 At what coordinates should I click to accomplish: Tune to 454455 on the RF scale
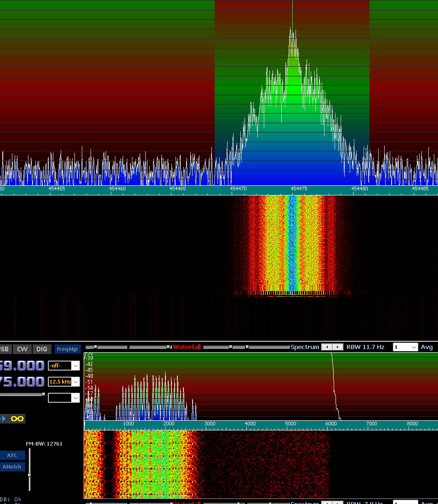pyautogui.click(x=57, y=189)
